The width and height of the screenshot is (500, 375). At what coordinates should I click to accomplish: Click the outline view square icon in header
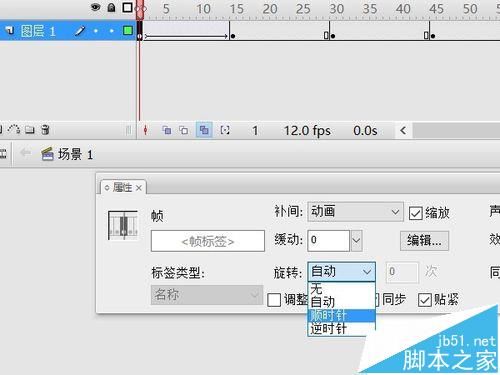point(127,7)
